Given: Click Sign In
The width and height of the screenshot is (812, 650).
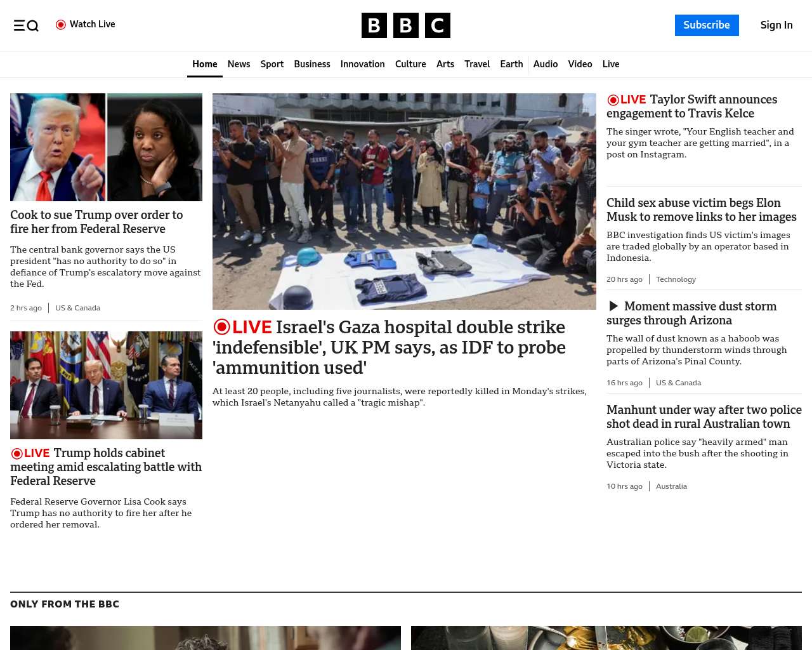Looking at the screenshot, I should [776, 25].
